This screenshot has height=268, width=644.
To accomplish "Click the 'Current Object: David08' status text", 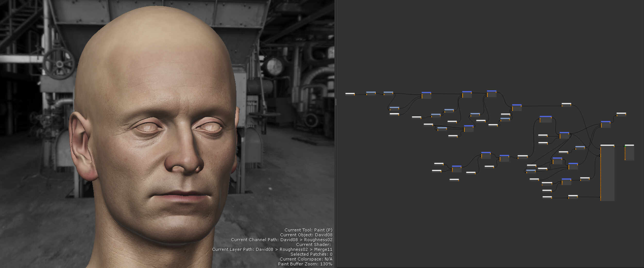I will point(306,235).
